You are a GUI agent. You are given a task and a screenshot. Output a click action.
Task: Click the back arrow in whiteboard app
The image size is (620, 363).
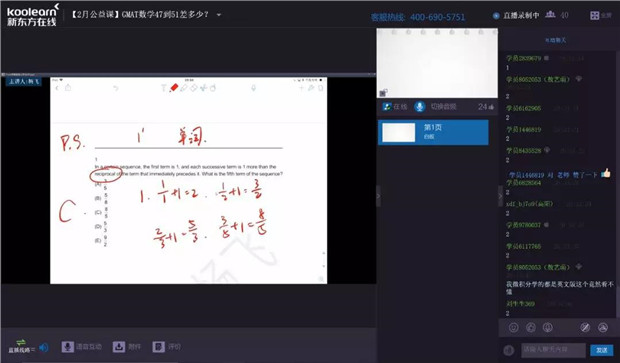click(x=57, y=88)
